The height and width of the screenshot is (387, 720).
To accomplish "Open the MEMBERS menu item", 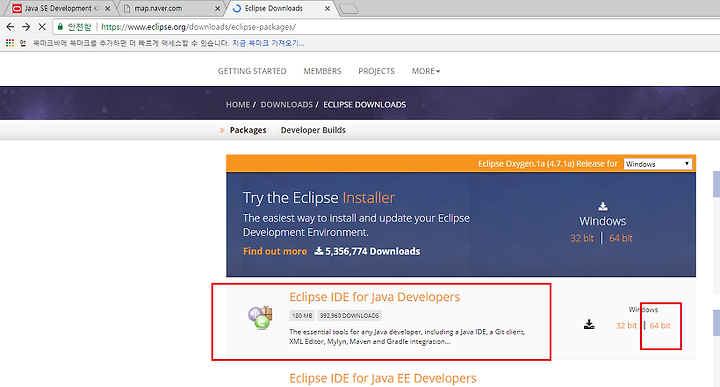I will click(x=322, y=71).
